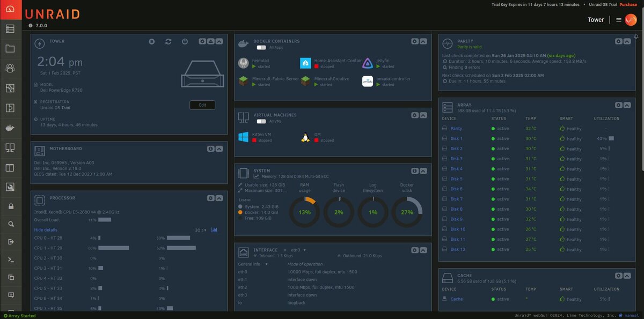Collapse the Cache tile

click(x=627, y=276)
